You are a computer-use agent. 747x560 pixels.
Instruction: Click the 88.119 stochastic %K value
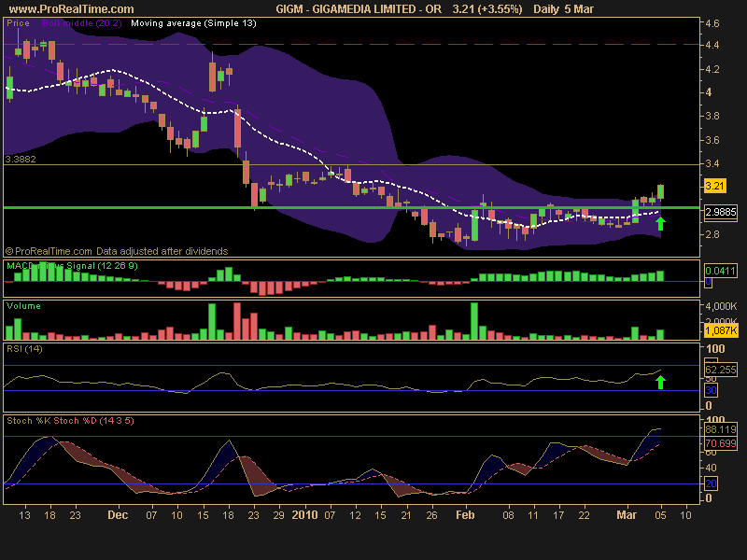coord(720,429)
